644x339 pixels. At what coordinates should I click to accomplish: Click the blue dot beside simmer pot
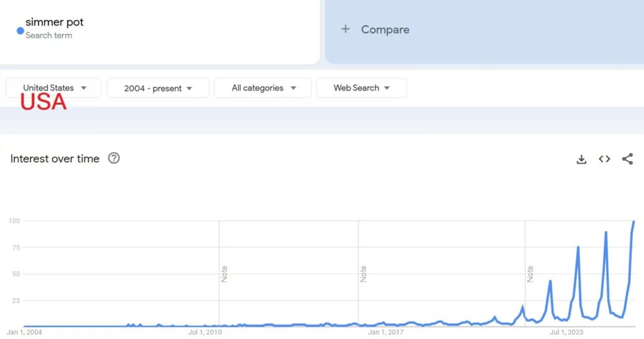pos(20,30)
